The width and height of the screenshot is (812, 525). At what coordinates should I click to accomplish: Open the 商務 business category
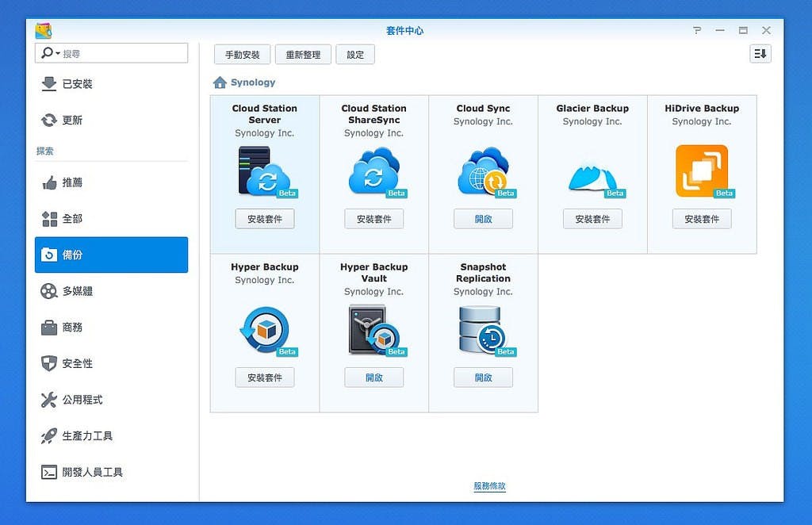[111, 328]
